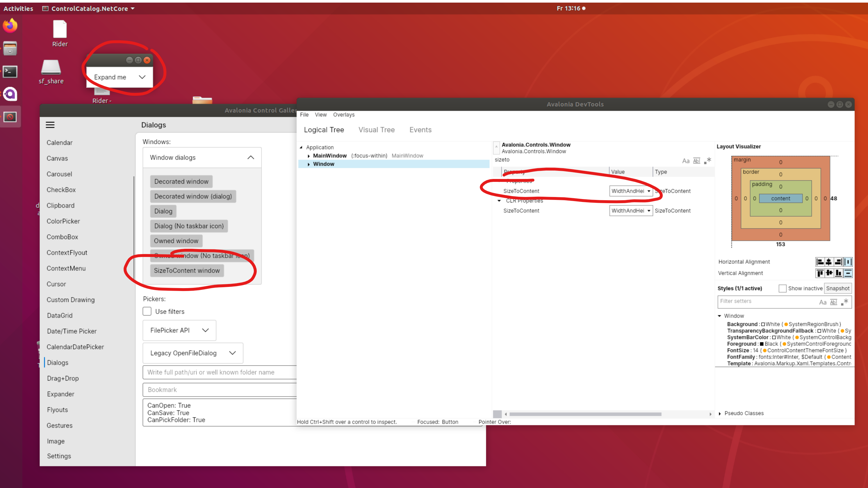Click the Snapshot button in Styles panel
The height and width of the screenshot is (488, 868).
(838, 288)
